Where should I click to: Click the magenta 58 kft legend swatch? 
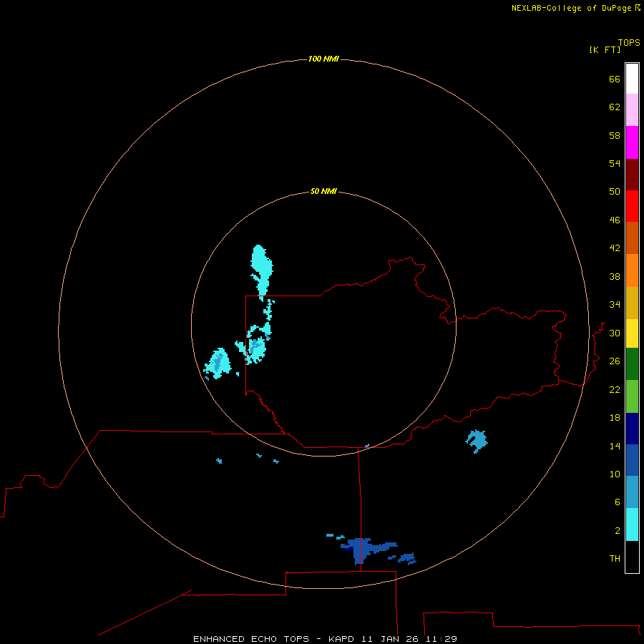[x=632, y=142]
